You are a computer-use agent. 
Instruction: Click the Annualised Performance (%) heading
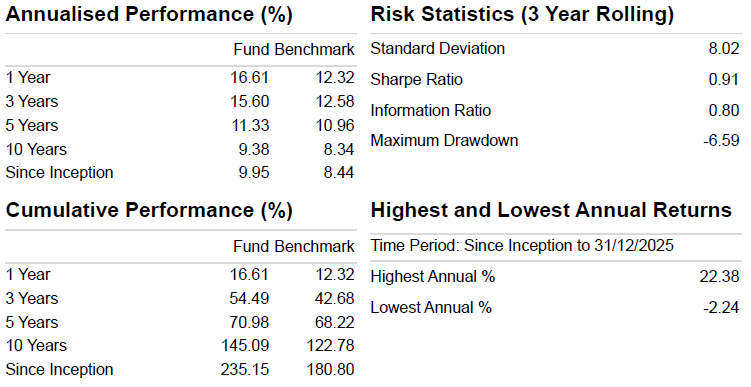pyautogui.click(x=149, y=14)
